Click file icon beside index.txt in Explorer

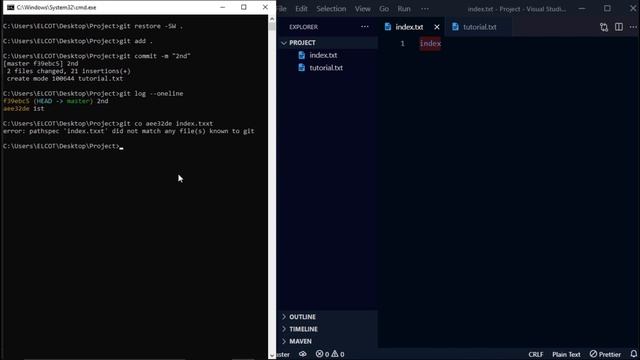pyautogui.click(x=302, y=55)
